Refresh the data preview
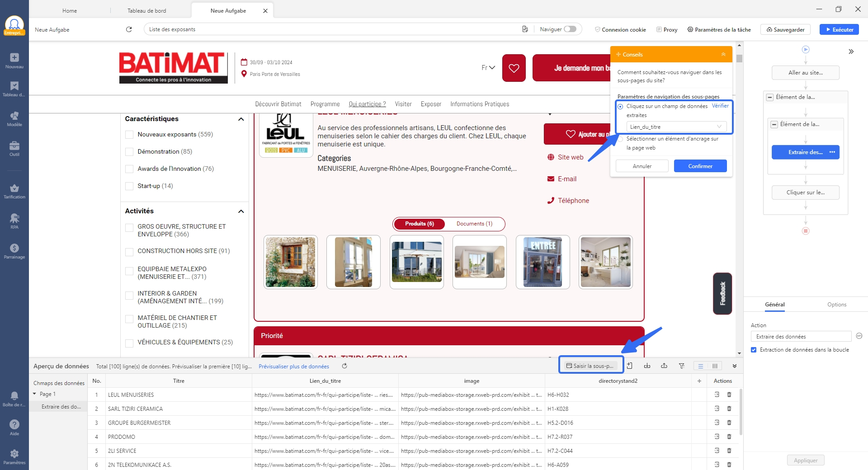 tap(344, 366)
